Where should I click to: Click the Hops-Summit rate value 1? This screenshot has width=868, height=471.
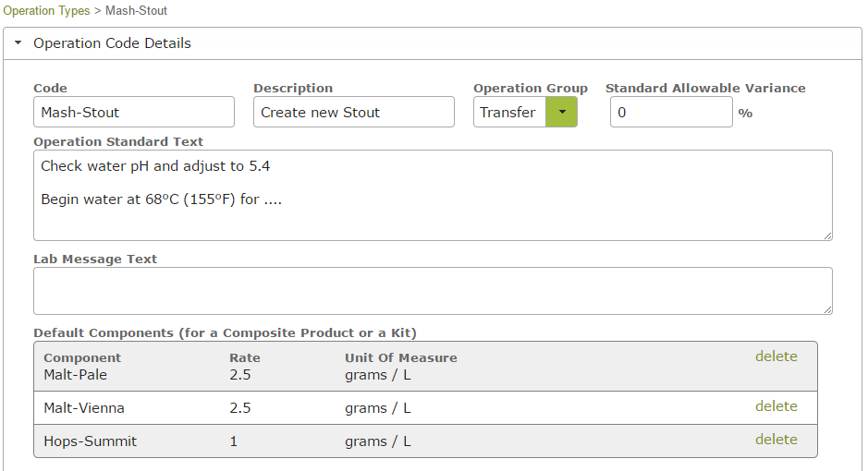pos(234,441)
